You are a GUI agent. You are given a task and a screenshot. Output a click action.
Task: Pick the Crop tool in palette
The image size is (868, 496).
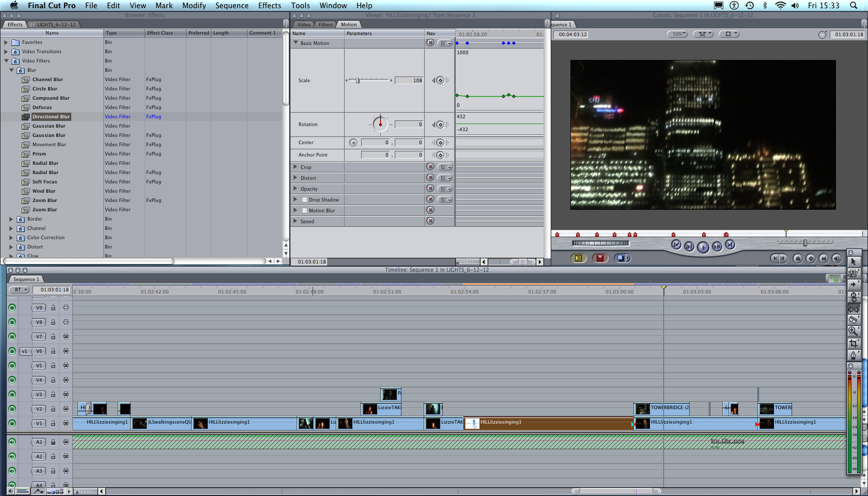tap(853, 344)
